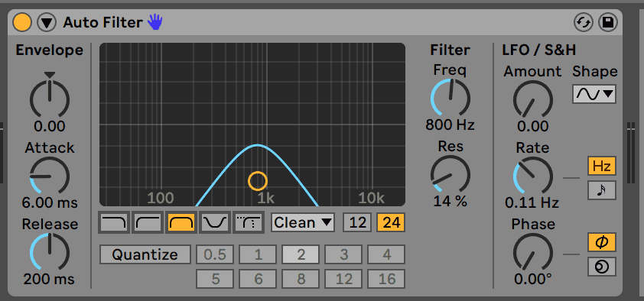
Task: Switch LFO rate mode to Hz
Action: 602,166
